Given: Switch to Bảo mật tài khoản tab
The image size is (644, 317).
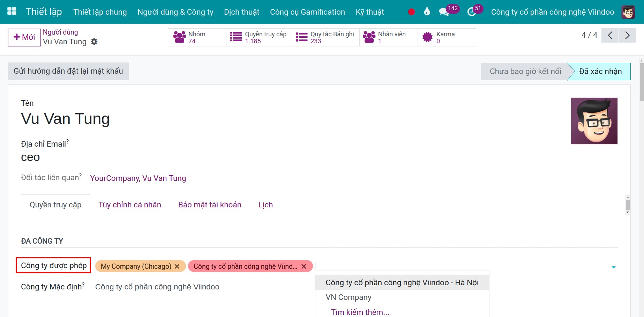Looking at the screenshot, I should (x=210, y=205).
